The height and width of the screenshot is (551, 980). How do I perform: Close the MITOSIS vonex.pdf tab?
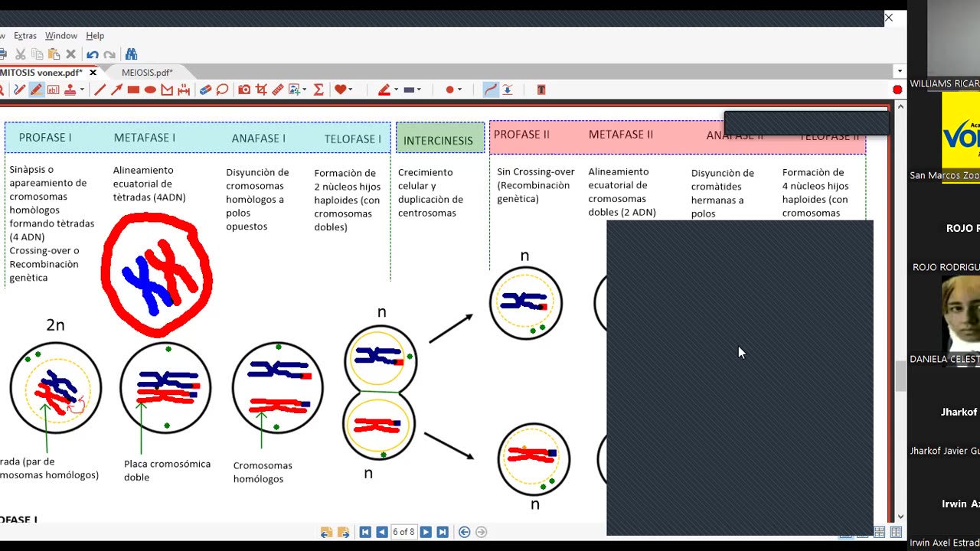pyautogui.click(x=93, y=73)
